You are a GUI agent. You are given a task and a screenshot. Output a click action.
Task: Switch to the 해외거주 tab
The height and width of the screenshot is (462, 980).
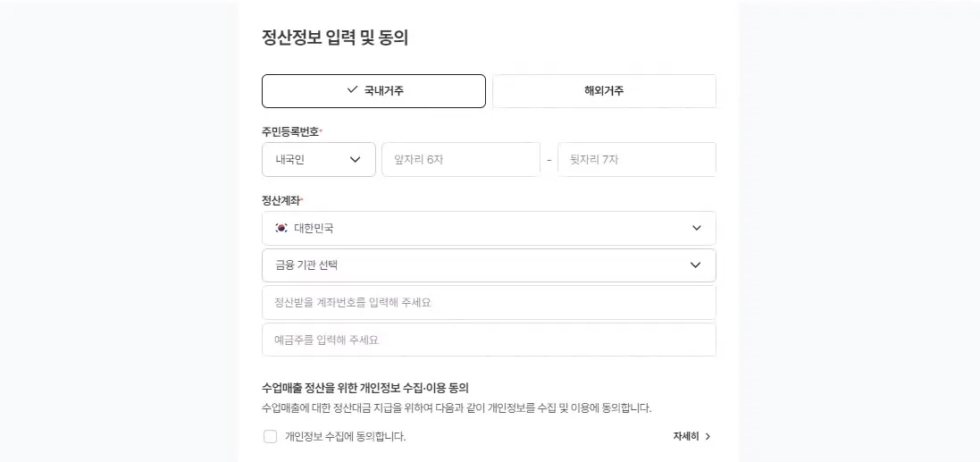click(x=604, y=91)
